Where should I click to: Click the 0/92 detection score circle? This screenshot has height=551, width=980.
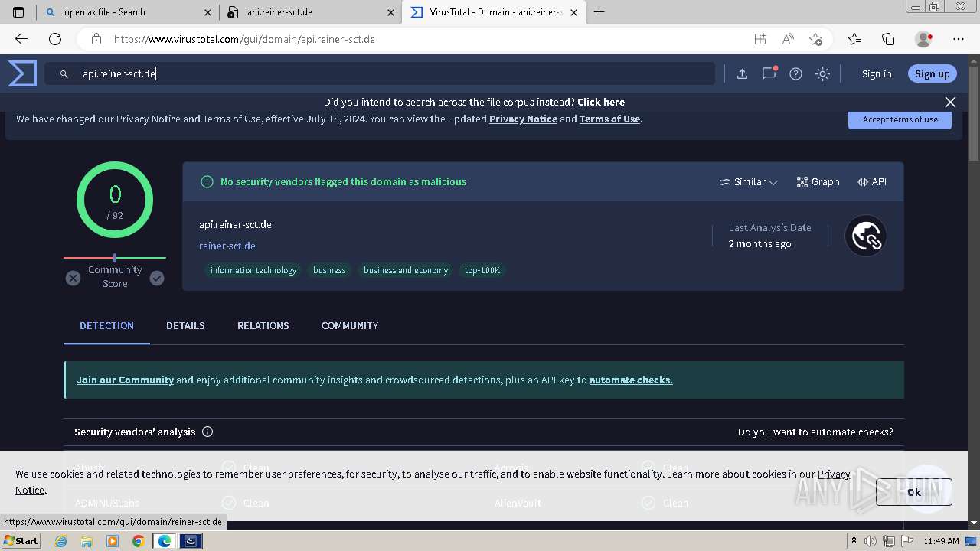point(115,200)
